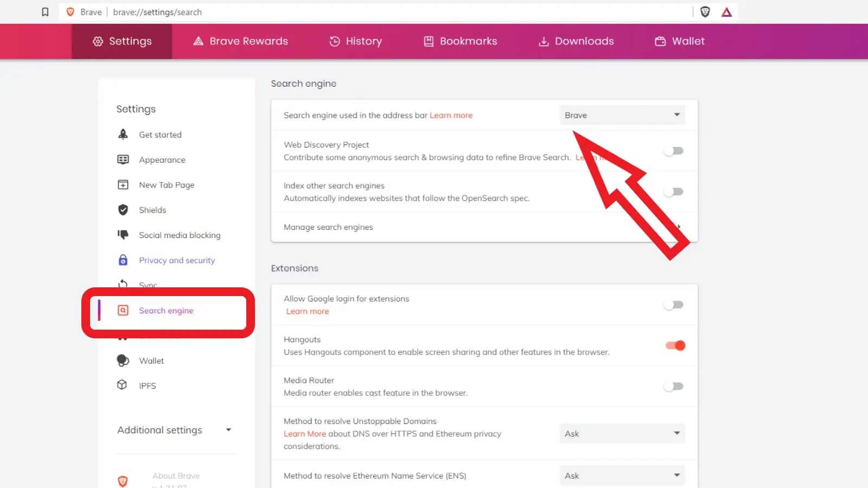Enable Index other search engines switch
Screen dimensions: 868x488
tap(674, 191)
